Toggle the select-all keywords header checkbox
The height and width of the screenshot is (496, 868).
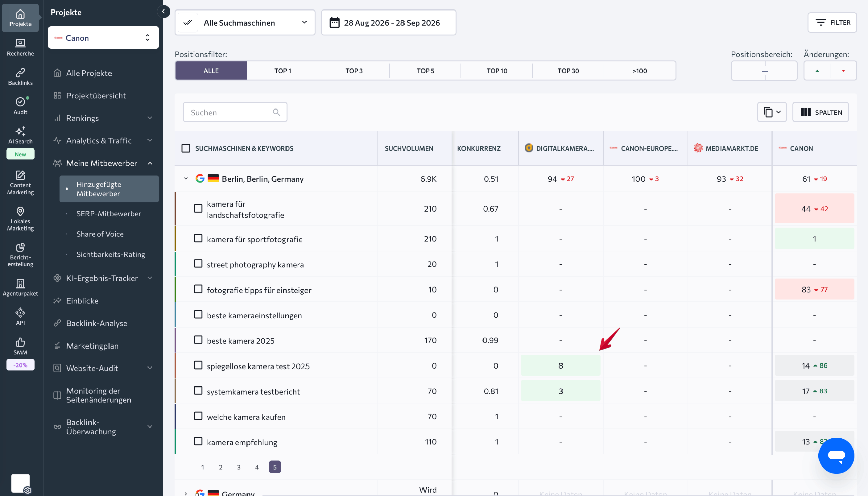point(186,148)
